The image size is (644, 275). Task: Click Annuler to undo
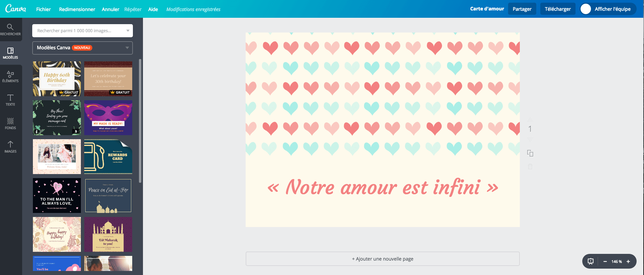(110, 9)
